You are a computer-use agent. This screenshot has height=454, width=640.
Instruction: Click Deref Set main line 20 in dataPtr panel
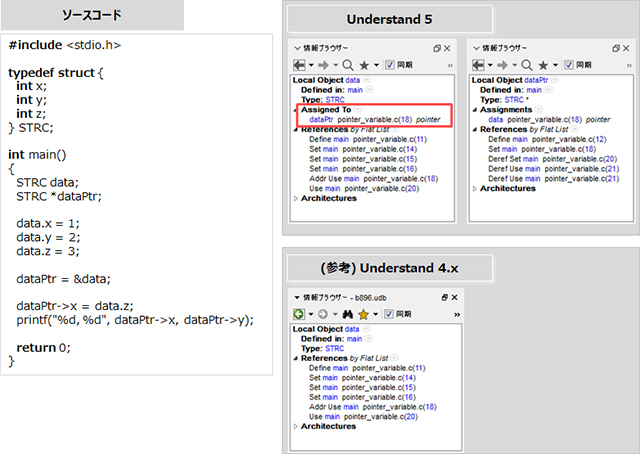click(553, 159)
